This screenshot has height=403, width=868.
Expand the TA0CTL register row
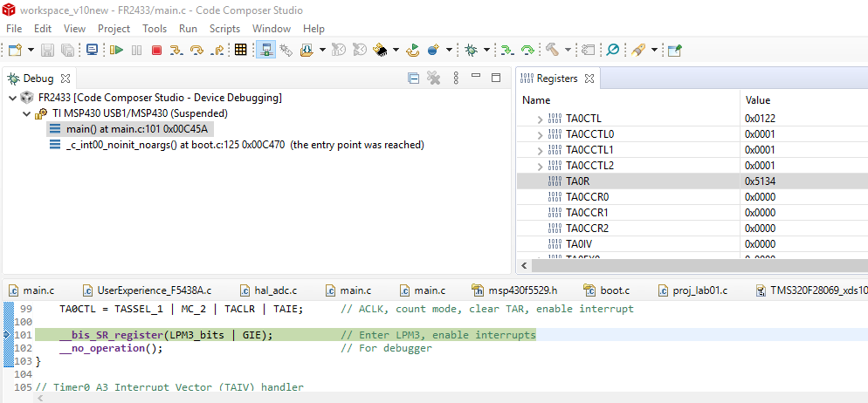tap(541, 119)
